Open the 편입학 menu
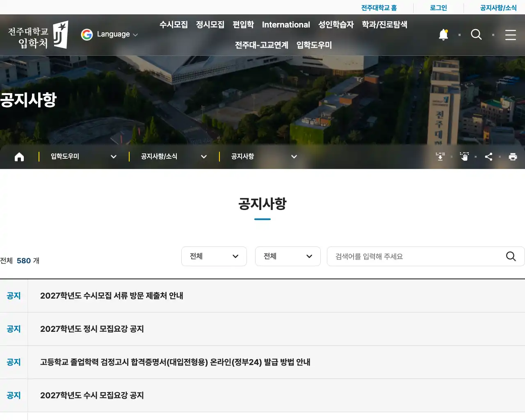 click(x=243, y=25)
